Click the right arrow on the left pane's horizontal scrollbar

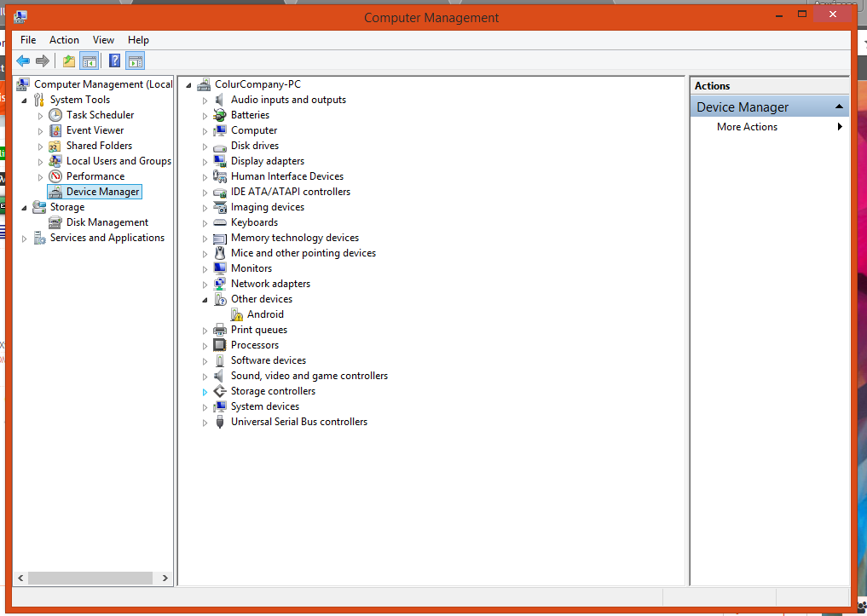tap(165, 578)
